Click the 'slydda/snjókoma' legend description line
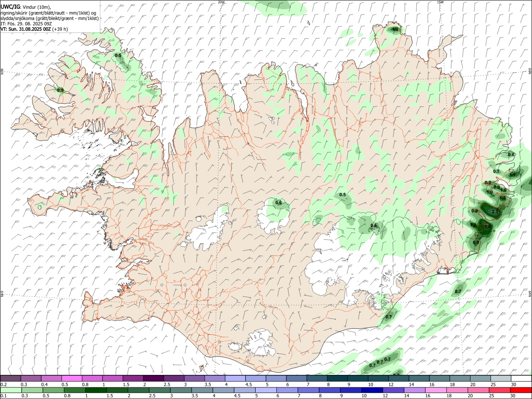532x399 pixels. point(49,18)
